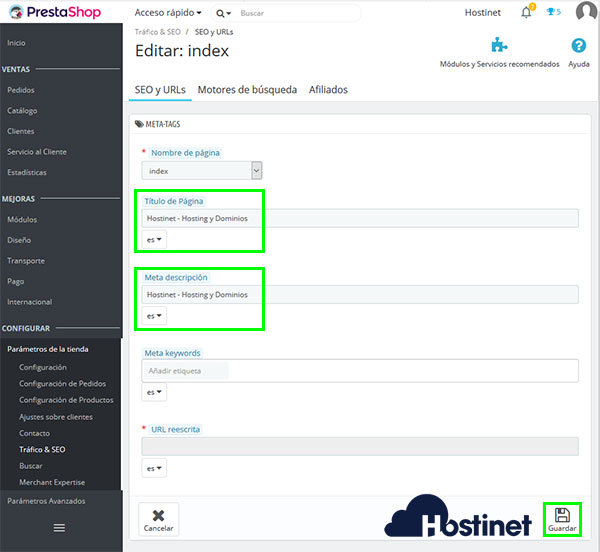Open Pago menu item
Image resolution: width=600 pixels, height=552 pixels.
click(x=16, y=282)
